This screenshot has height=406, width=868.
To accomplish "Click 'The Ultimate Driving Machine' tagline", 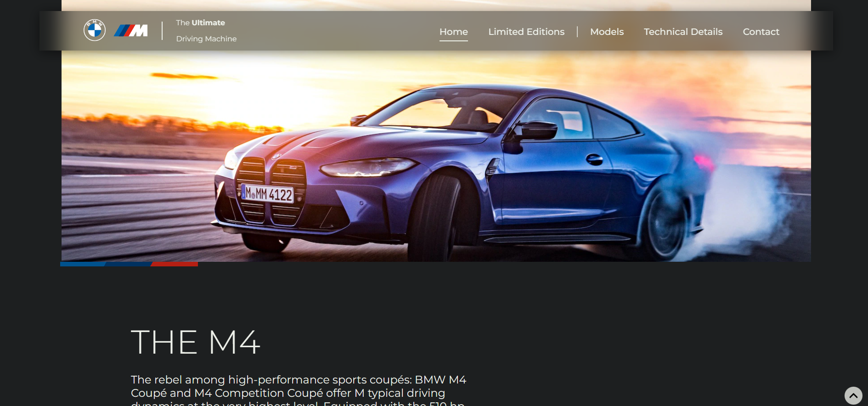I will tap(206, 31).
